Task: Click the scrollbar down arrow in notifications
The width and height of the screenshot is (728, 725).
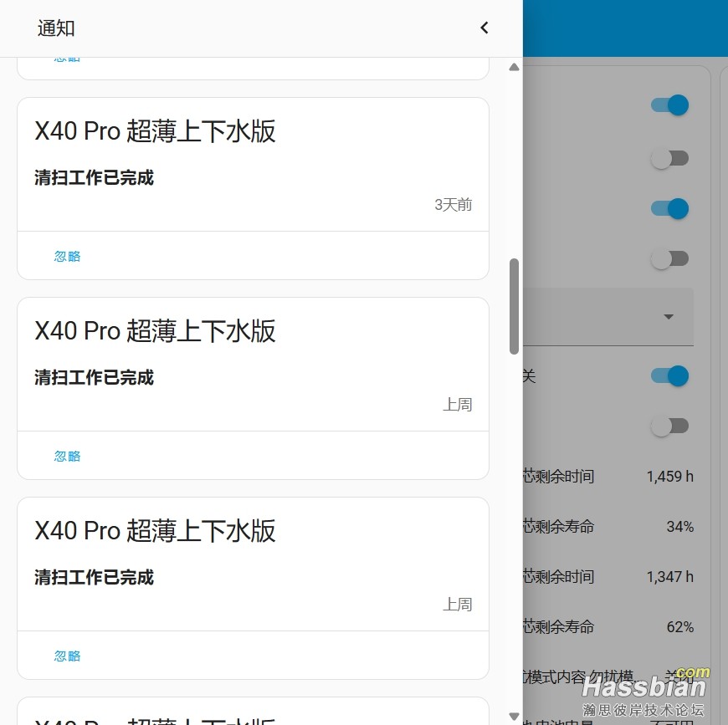Action: point(514,716)
